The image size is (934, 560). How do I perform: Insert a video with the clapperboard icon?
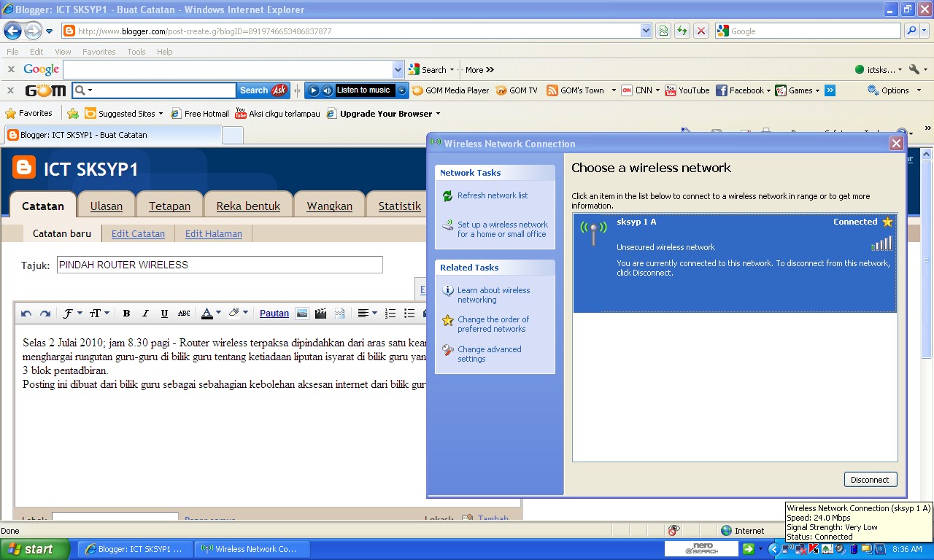[x=320, y=313]
